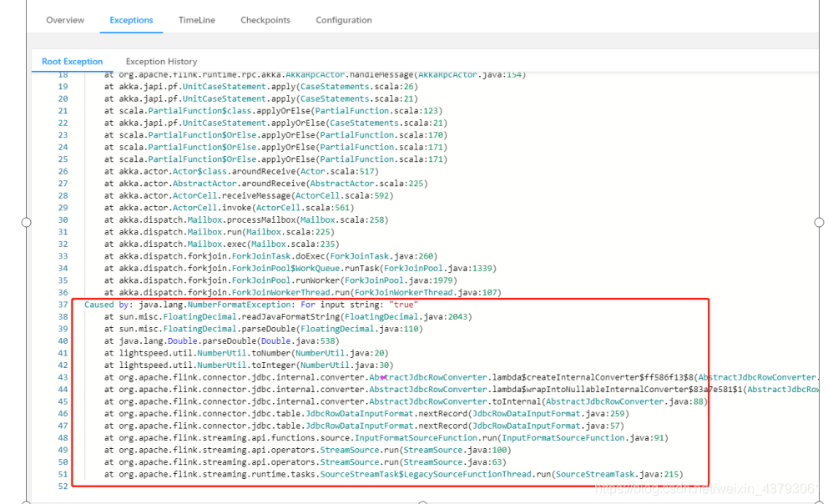828x504 pixels.
Task: Click the AbstractActor.aroundReceive stack line
Action: coord(265,183)
